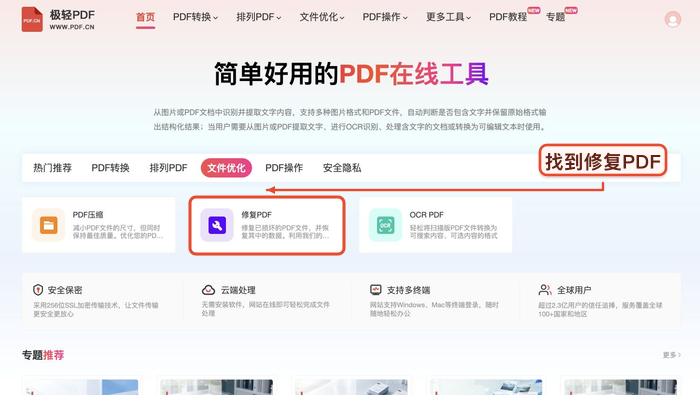
Task: Click the 全球用户 heading text
Action: 574,290
